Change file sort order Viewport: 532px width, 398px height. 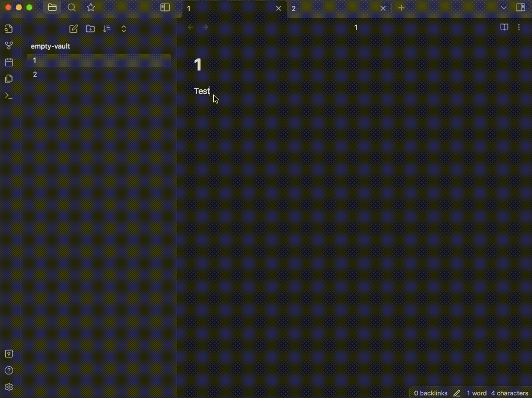(107, 29)
